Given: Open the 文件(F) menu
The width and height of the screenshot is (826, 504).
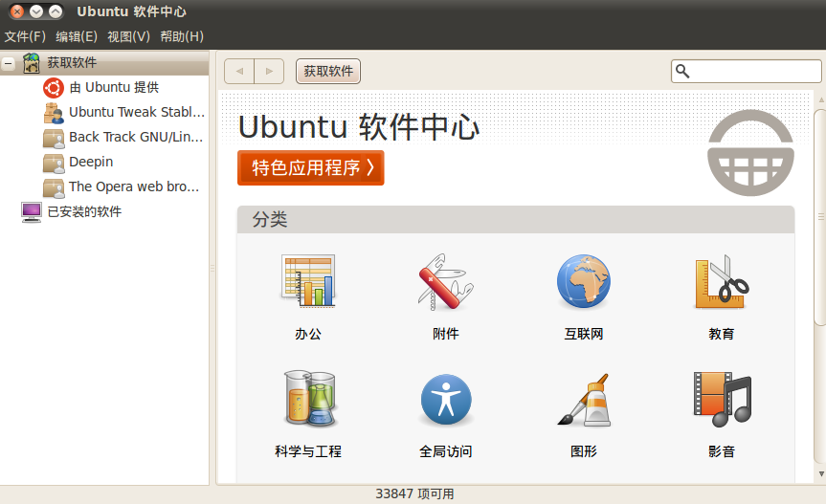Looking at the screenshot, I should coord(25,36).
